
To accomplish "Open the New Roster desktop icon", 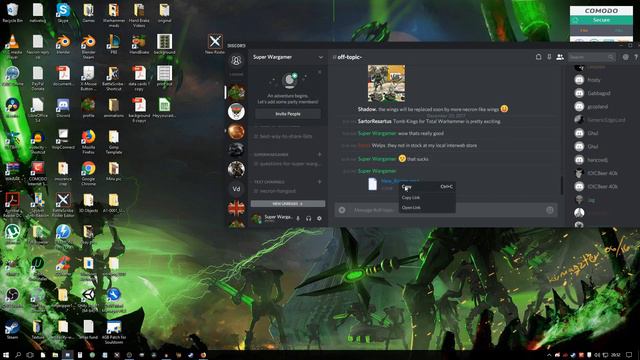I will (215, 44).
